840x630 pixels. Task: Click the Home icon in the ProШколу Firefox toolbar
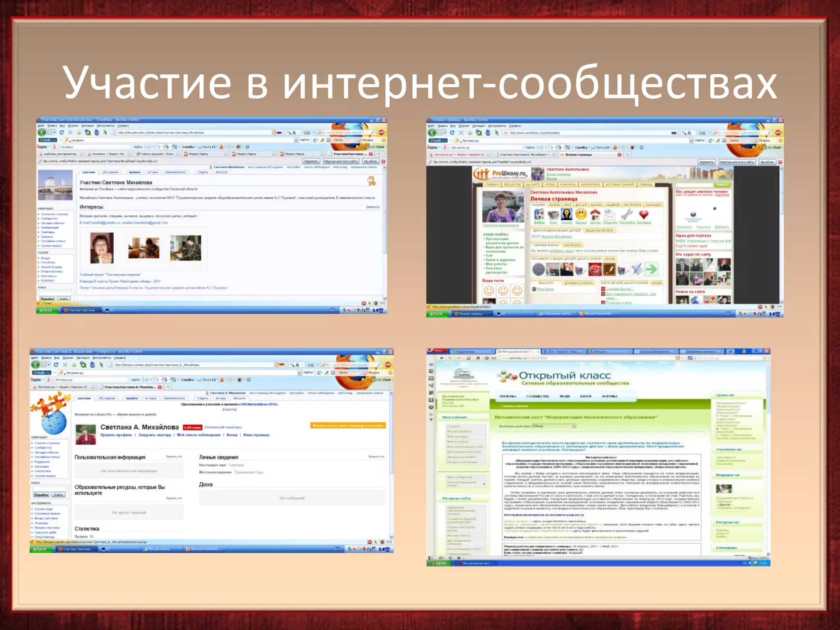(x=470, y=133)
